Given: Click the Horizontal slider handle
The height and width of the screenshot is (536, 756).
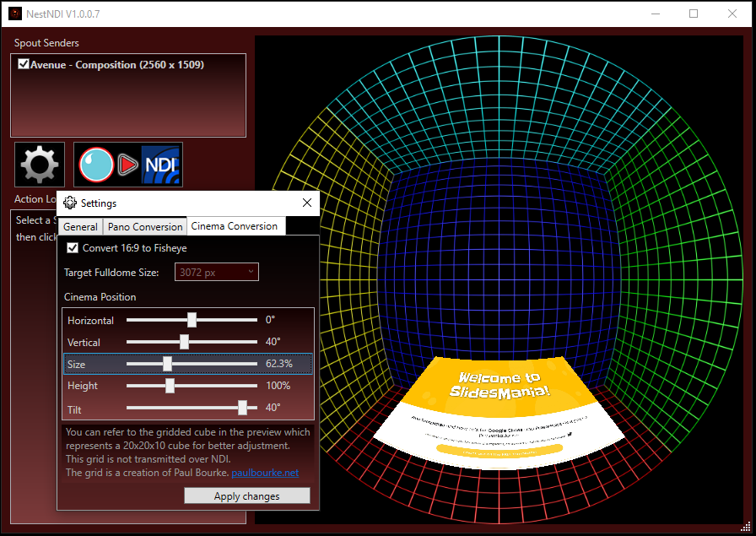Looking at the screenshot, I should point(192,320).
